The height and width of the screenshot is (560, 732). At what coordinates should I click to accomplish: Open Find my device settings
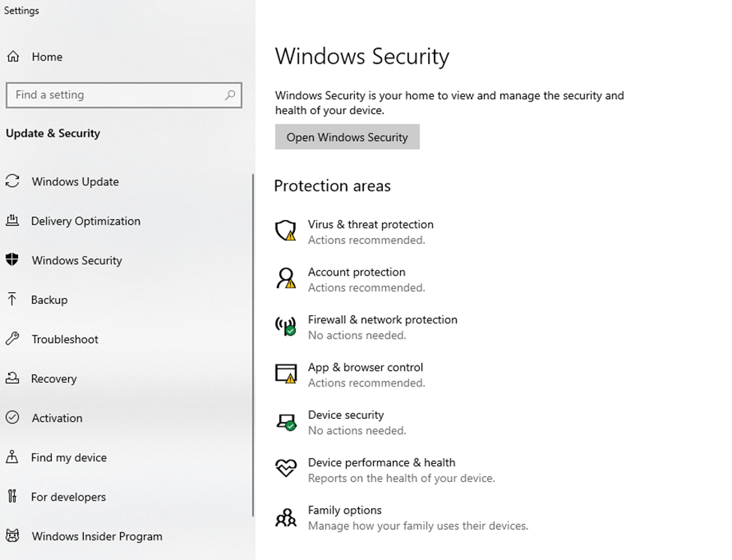69,458
